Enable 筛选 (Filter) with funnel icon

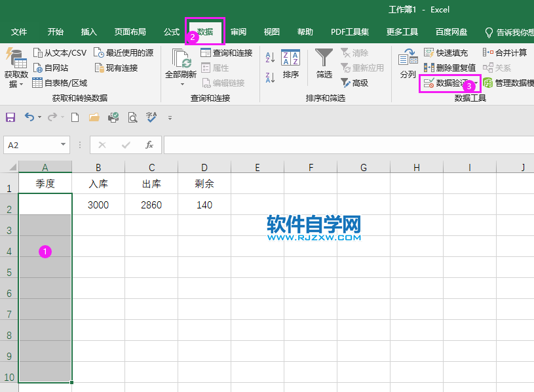pyautogui.click(x=323, y=66)
